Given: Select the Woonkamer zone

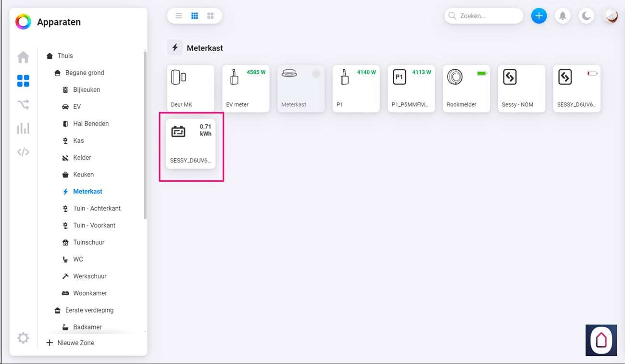Looking at the screenshot, I should (90, 293).
